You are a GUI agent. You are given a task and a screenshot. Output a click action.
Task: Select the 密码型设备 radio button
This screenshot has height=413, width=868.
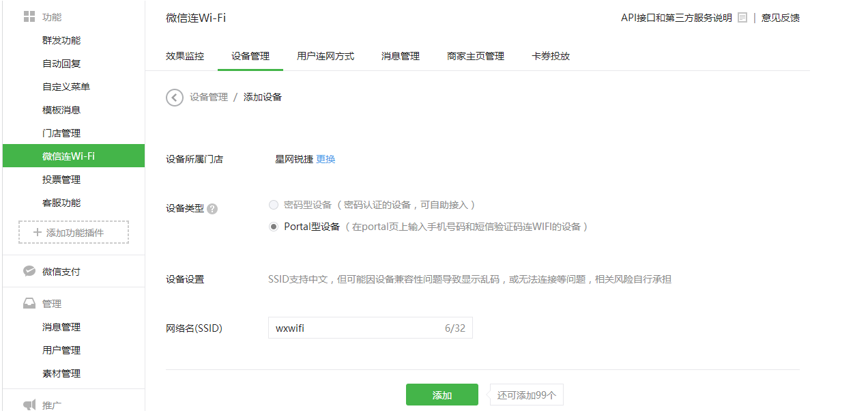coord(274,205)
